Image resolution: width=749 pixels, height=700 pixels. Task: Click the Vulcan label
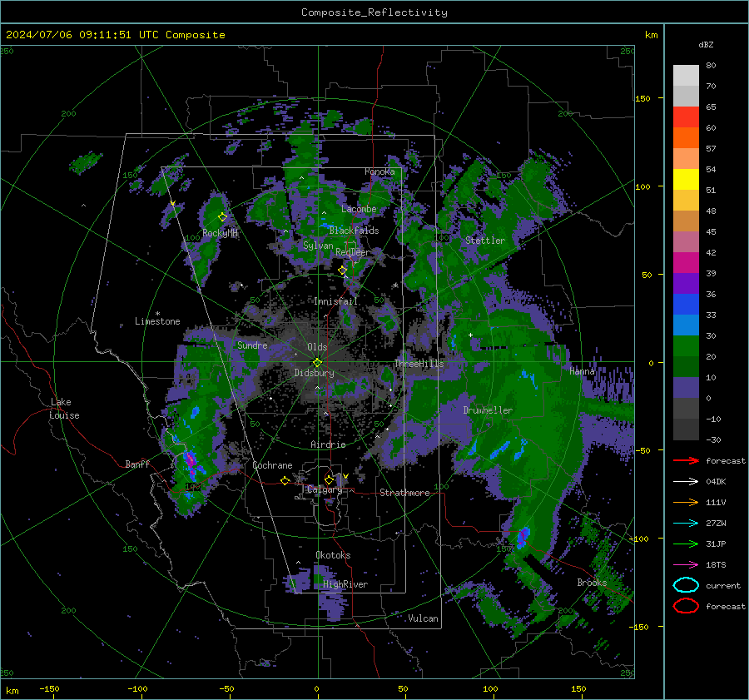click(x=423, y=618)
